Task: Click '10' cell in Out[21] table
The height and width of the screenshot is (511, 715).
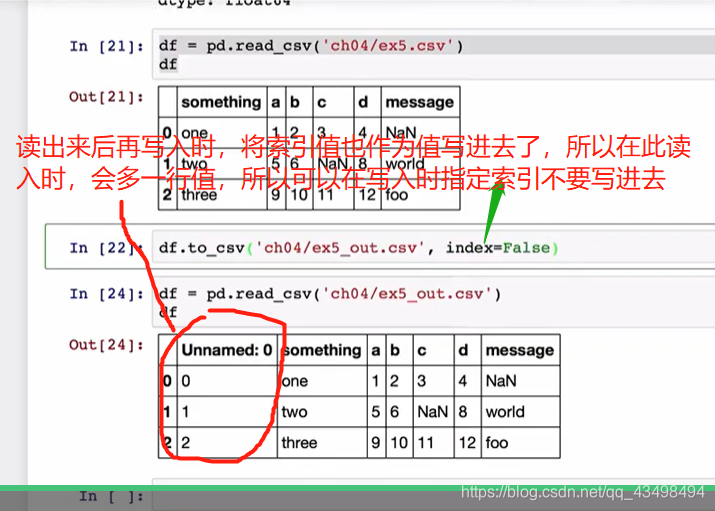Action: [x=299, y=195]
